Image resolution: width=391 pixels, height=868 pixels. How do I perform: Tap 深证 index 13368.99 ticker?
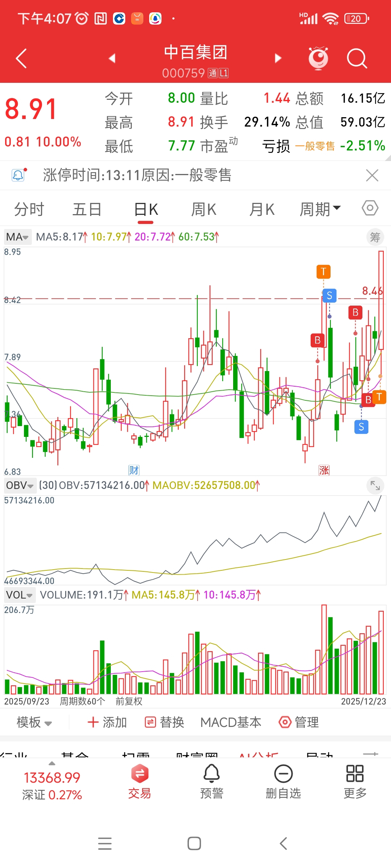(x=52, y=786)
